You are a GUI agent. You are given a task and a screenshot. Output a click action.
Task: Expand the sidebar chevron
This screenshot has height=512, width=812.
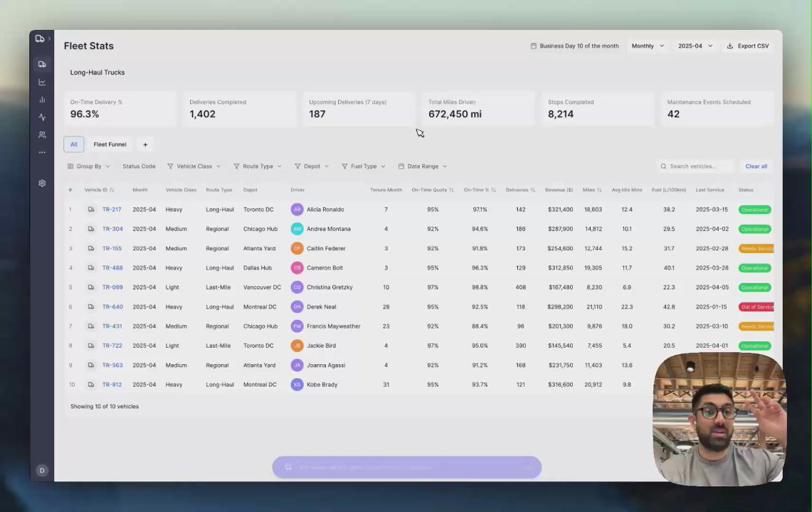click(49, 39)
